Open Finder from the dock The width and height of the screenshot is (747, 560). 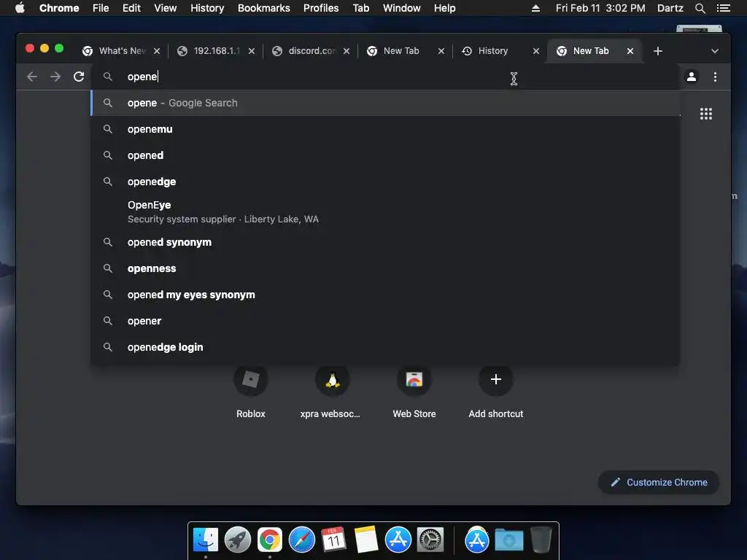point(205,540)
